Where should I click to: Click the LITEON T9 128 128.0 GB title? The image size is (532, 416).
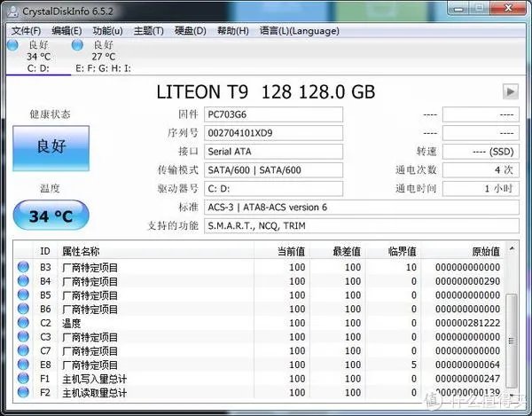click(266, 92)
